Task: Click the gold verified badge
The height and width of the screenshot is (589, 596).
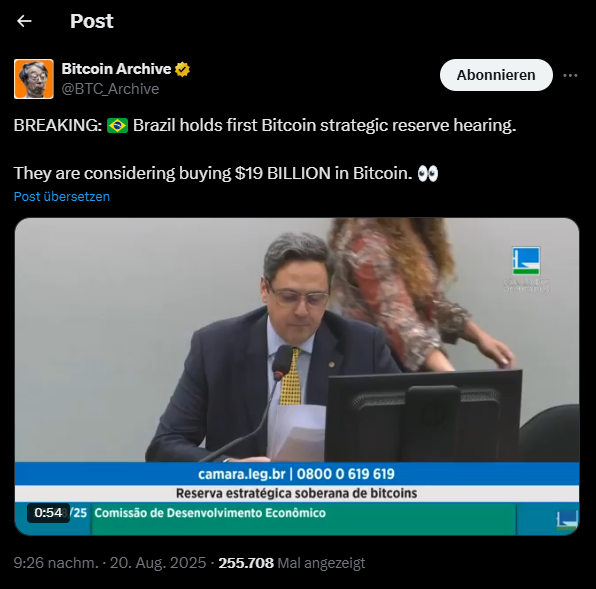Action: coord(182,69)
